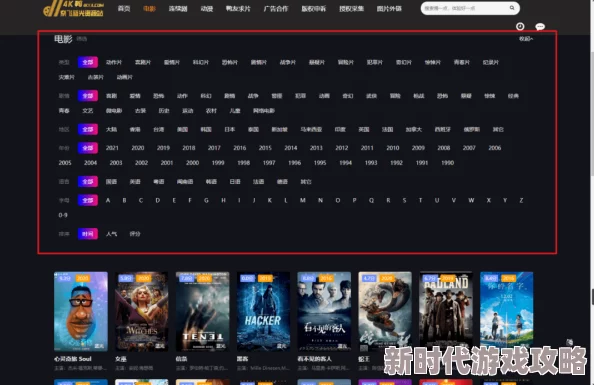Filter by year 2008
594x385 pixels.
coord(444,148)
